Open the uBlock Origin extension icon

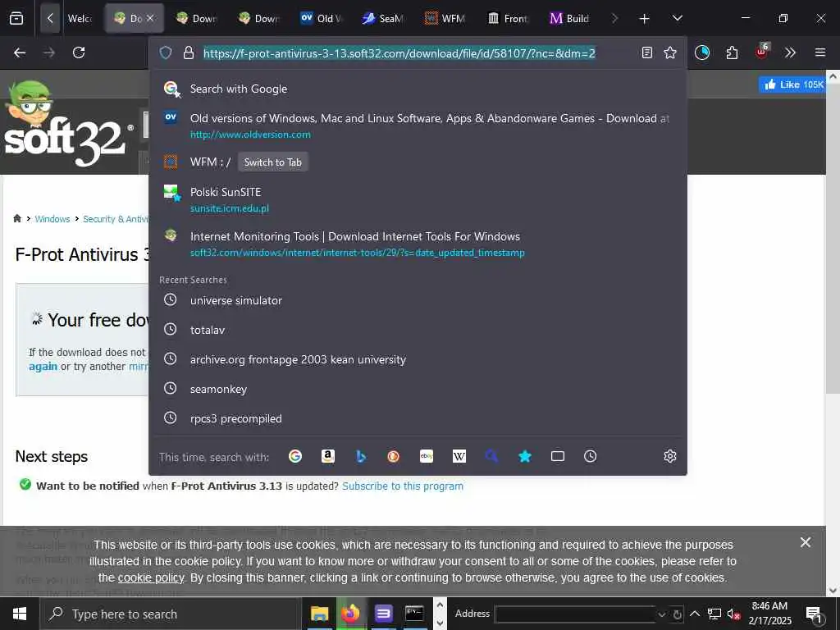click(761, 52)
